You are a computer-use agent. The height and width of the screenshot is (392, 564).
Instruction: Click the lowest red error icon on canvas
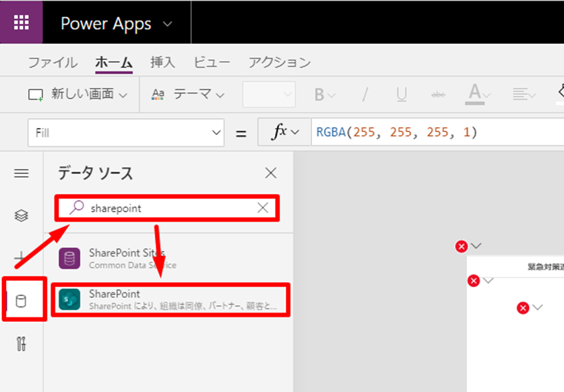[523, 308]
